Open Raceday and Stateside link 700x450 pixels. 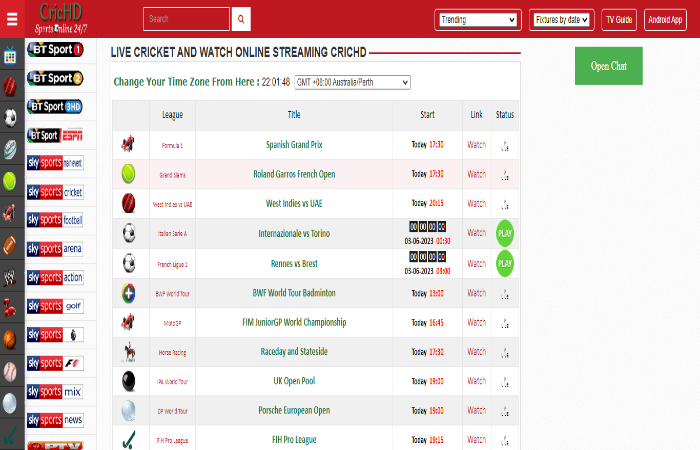(294, 352)
